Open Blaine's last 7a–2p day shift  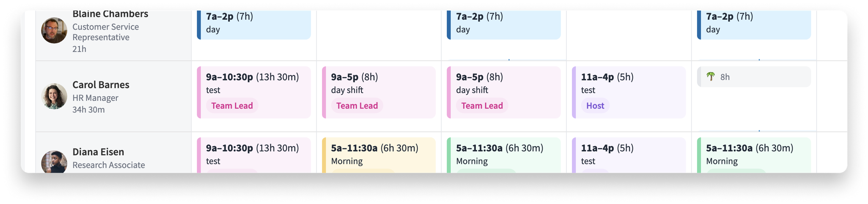coord(754,25)
